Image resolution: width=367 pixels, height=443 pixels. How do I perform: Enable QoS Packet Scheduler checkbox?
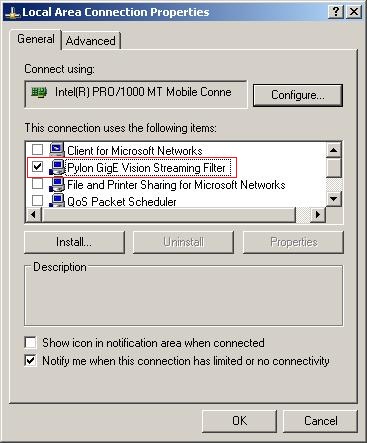click(x=37, y=201)
